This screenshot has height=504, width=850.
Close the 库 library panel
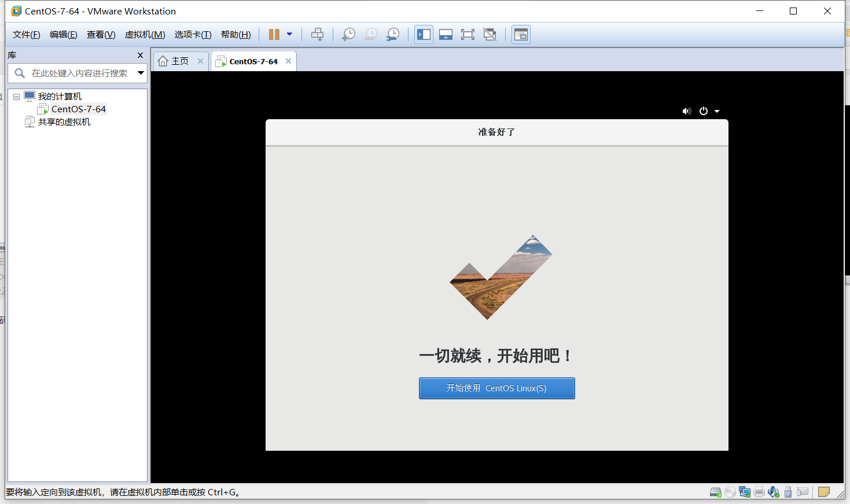pos(140,56)
